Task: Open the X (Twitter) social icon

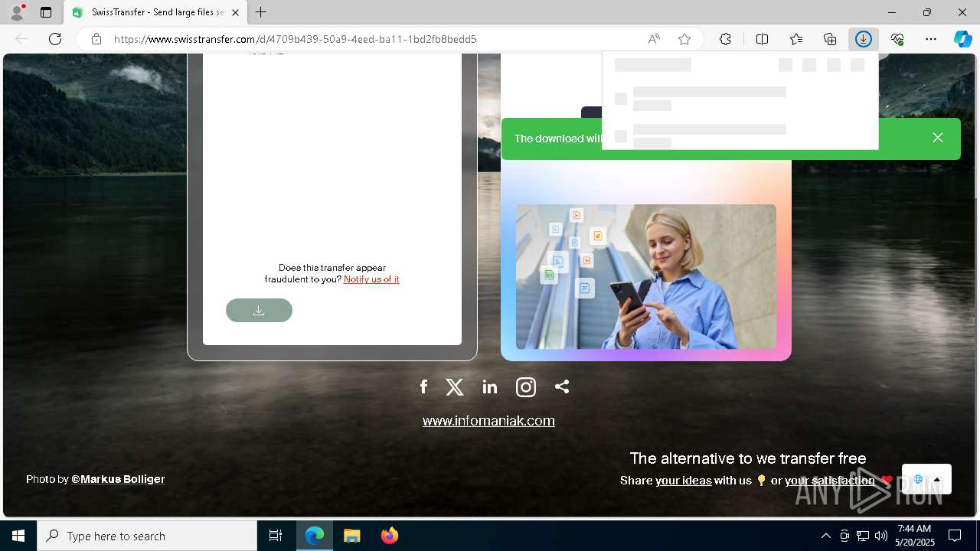Action: (455, 387)
